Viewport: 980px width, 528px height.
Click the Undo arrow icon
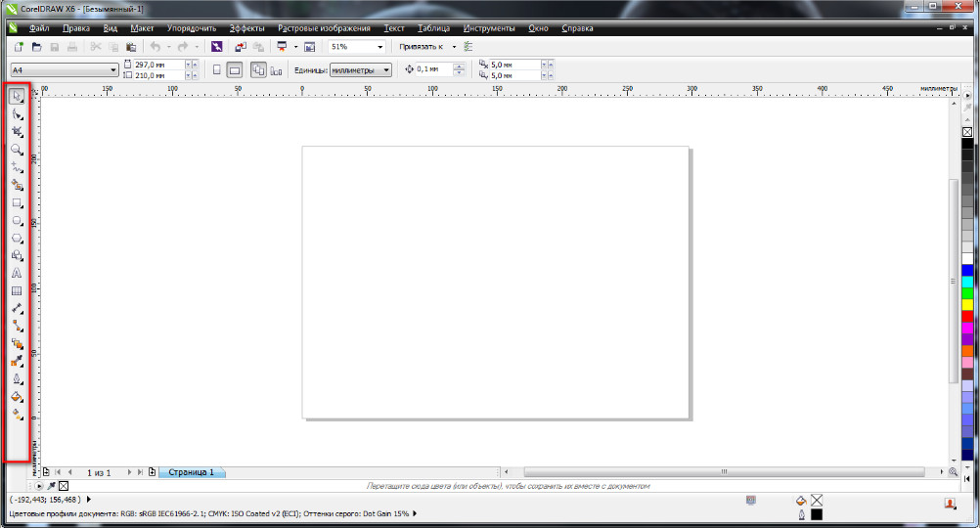tap(155, 47)
